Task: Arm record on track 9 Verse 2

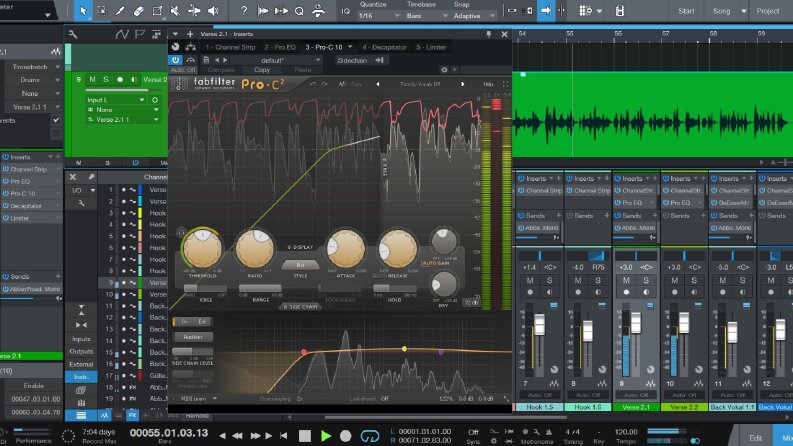Action: click(x=120, y=79)
